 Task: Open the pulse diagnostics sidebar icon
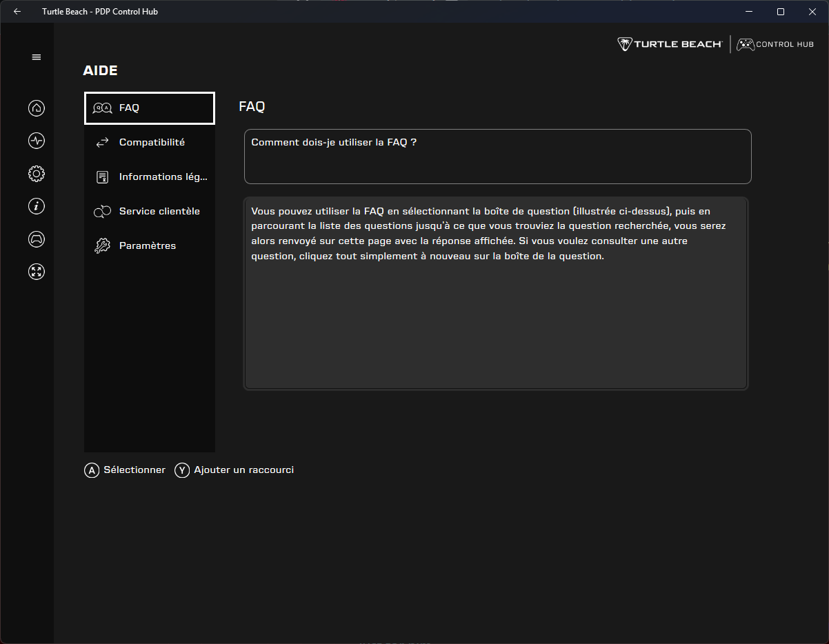(x=37, y=141)
